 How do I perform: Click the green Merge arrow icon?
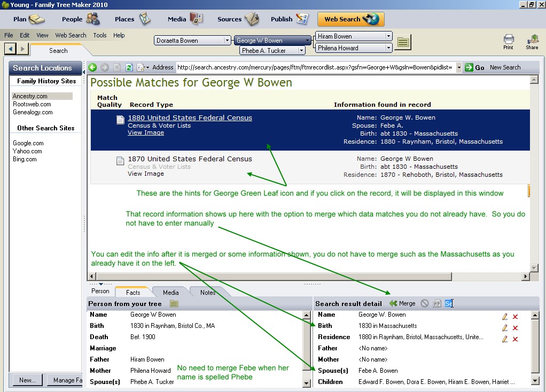(x=393, y=303)
